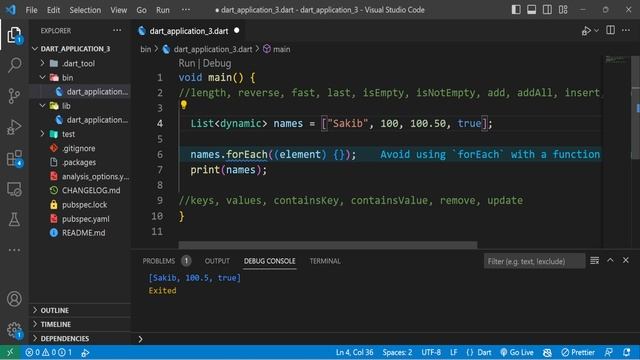
Task: Open pubspec.yaml in explorer
Action: (x=86, y=219)
